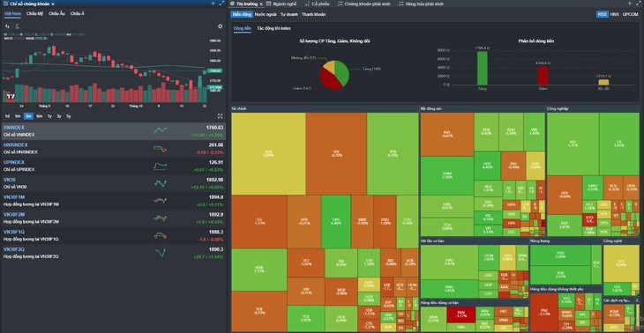Click the red Giảm money-flow bar

pos(543,76)
